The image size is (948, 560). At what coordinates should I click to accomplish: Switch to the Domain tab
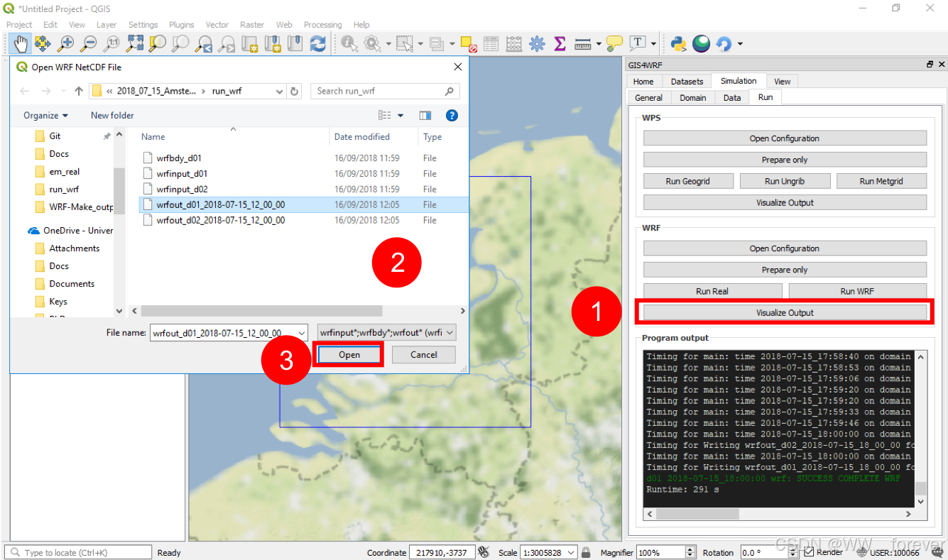coord(692,98)
